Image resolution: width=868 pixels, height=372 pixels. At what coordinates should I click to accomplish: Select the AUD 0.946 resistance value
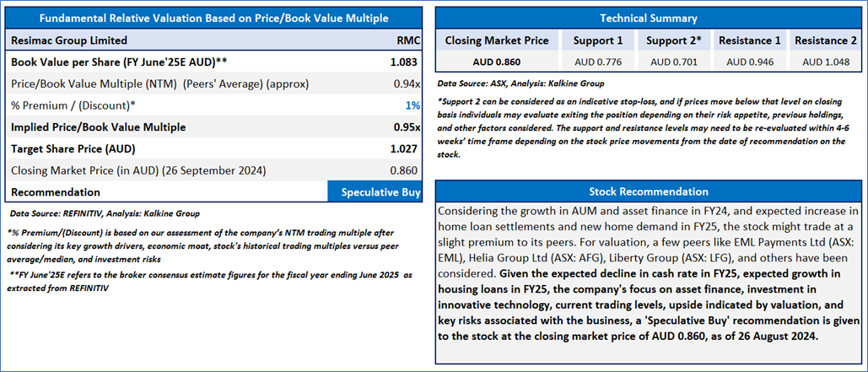tap(750, 62)
